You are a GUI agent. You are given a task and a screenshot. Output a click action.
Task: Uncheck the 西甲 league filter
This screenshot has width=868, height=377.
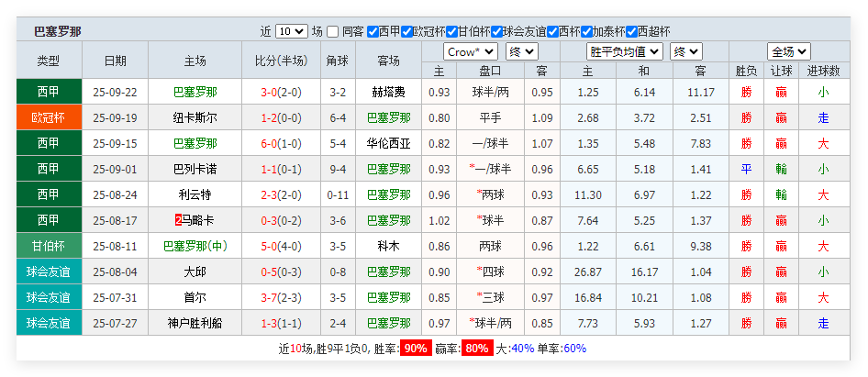[x=372, y=31]
